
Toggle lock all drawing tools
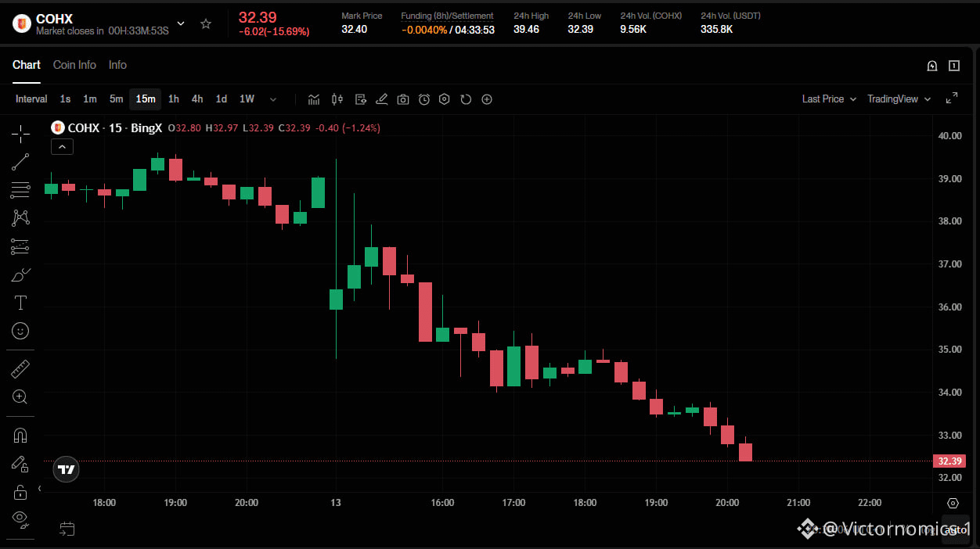point(21,492)
